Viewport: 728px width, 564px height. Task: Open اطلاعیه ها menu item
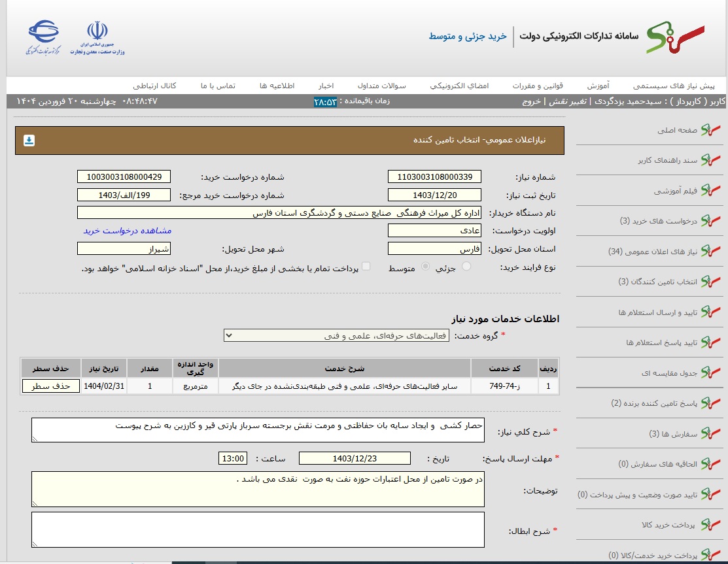coord(277,86)
